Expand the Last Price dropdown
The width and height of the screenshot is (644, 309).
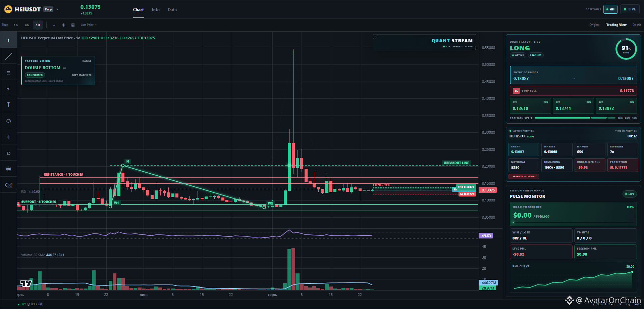point(89,25)
